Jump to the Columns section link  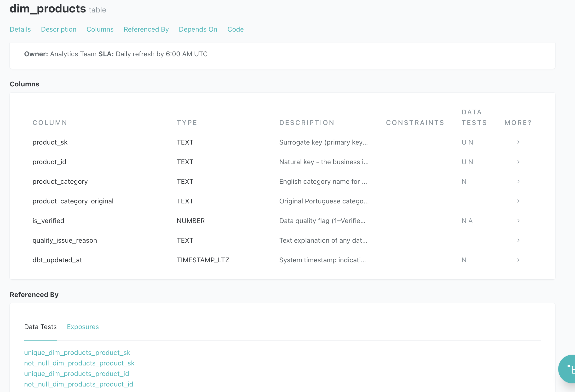pyautogui.click(x=100, y=29)
